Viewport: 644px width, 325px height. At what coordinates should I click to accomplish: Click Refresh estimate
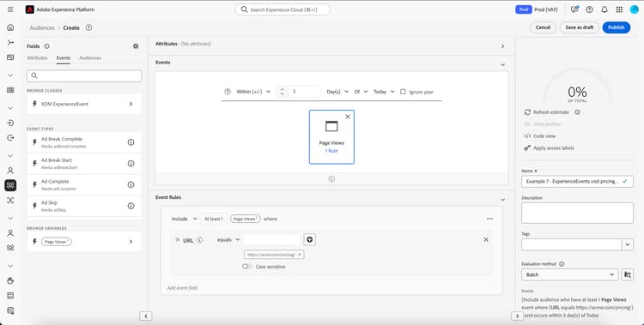(547, 112)
